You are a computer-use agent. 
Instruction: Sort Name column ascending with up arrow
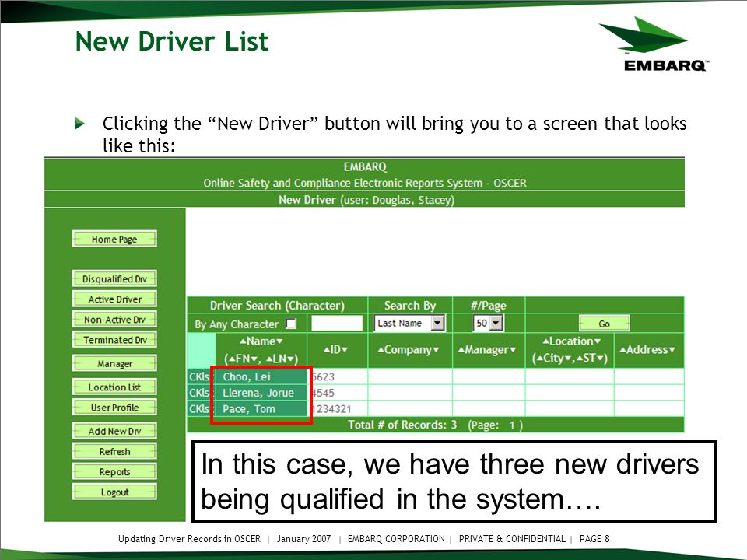coord(243,341)
